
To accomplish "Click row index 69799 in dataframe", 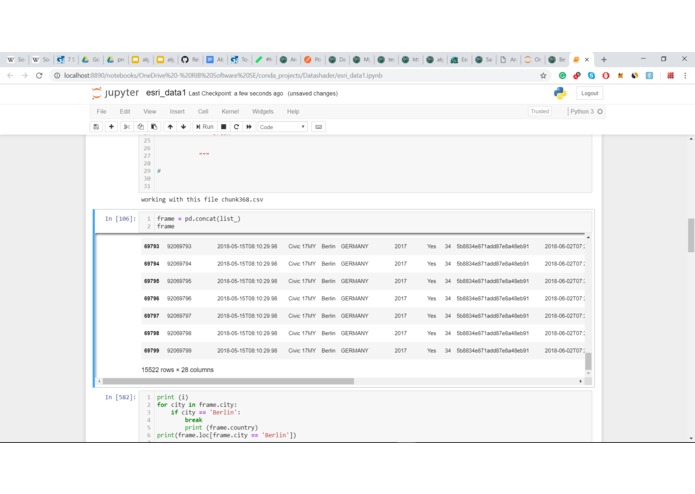I will click(152, 350).
